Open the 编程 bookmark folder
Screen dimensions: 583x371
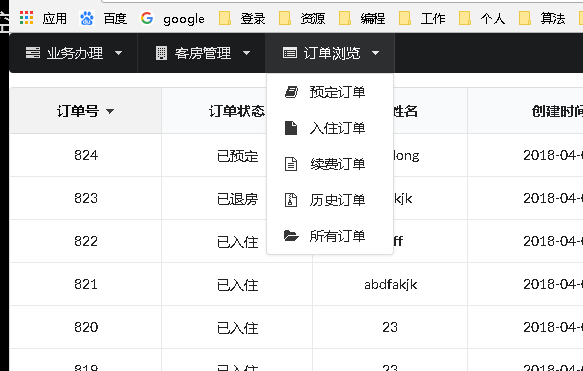[x=345, y=18]
